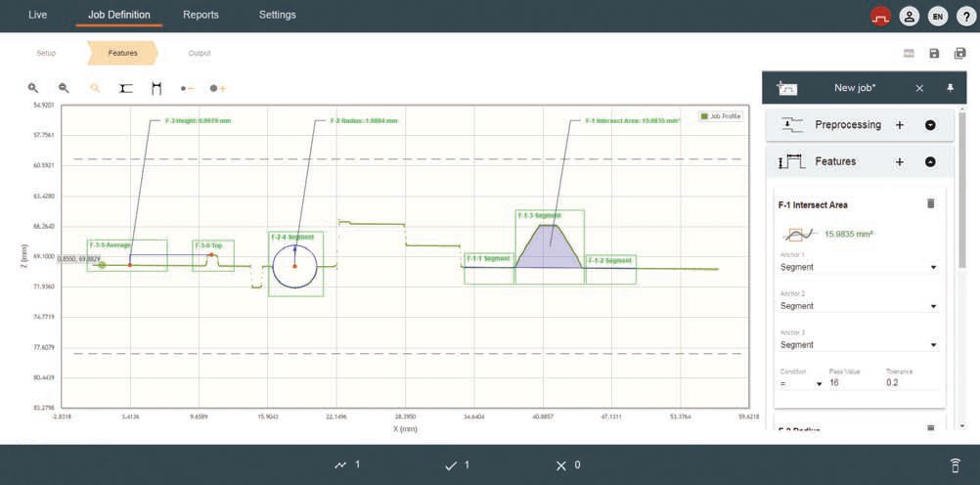Click the job list icon beside save
Viewport: 980px width, 485px height.
(910, 54)
